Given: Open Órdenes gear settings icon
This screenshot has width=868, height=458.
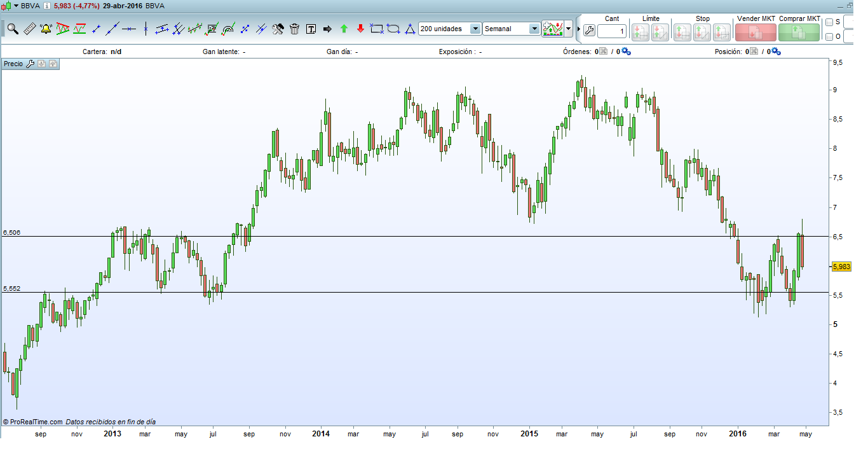Looking at the screenshot, I should pyautogui.click(x=626, y=52).
